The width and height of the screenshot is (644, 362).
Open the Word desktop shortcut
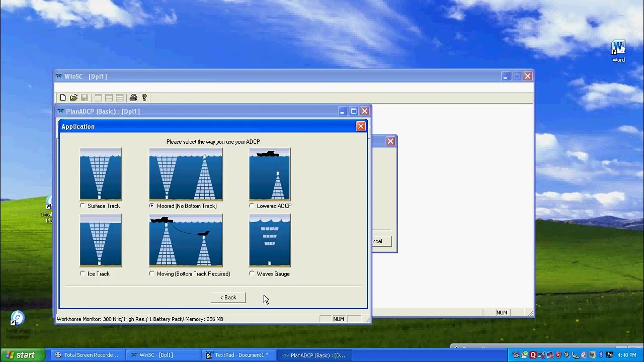point(618,51)
